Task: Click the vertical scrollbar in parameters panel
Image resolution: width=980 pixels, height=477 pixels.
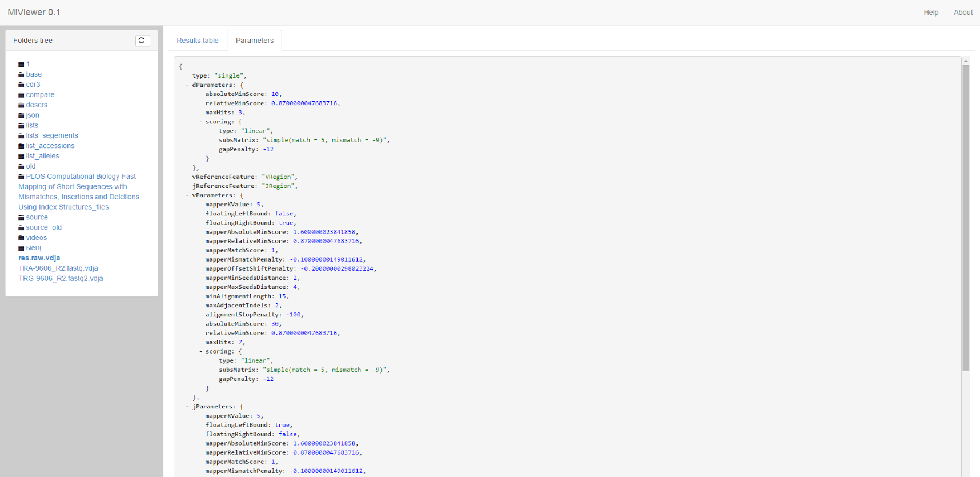Action: 966,217
